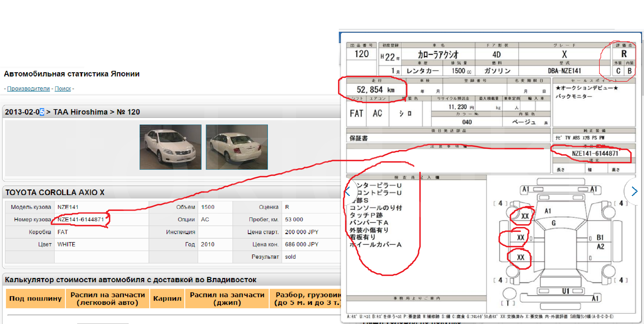Click Калькулятор стоимости автомобиля heading
The image size is (644, 324).
coord(131,280)
